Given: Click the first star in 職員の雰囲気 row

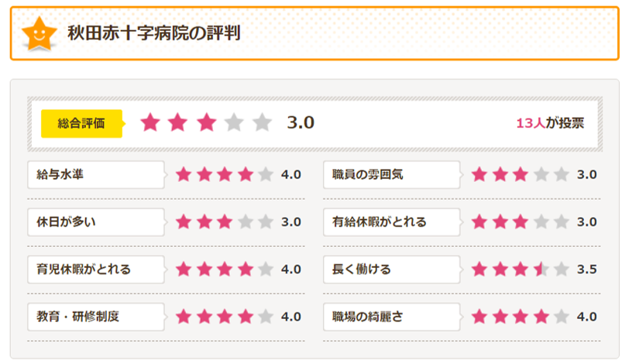Looking at the screenshot, I should [479, 174].
